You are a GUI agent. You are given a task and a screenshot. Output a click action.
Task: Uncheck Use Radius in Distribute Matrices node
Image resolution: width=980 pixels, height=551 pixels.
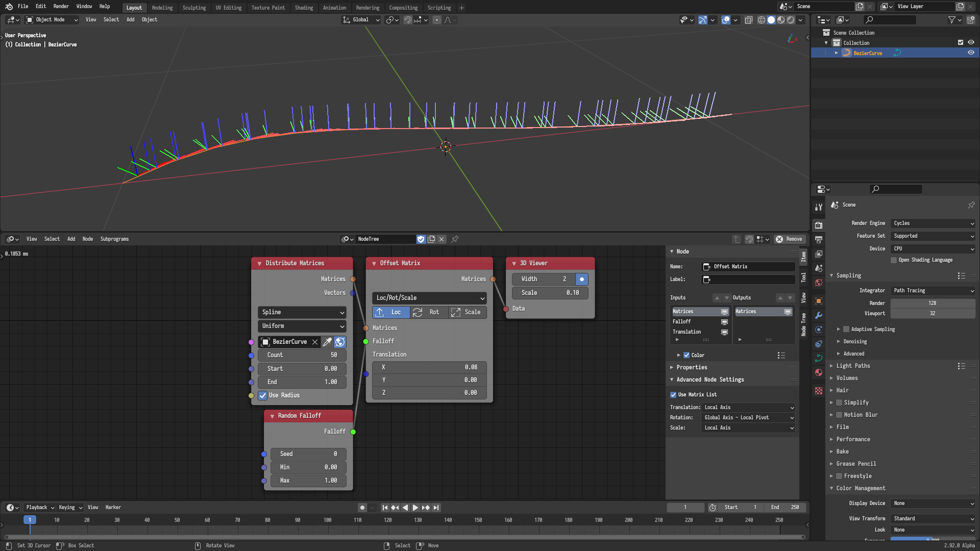(x=263, y=395)
